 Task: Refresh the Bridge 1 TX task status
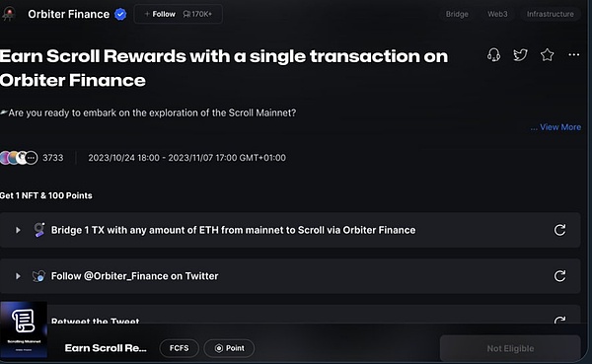pos(559,230)
